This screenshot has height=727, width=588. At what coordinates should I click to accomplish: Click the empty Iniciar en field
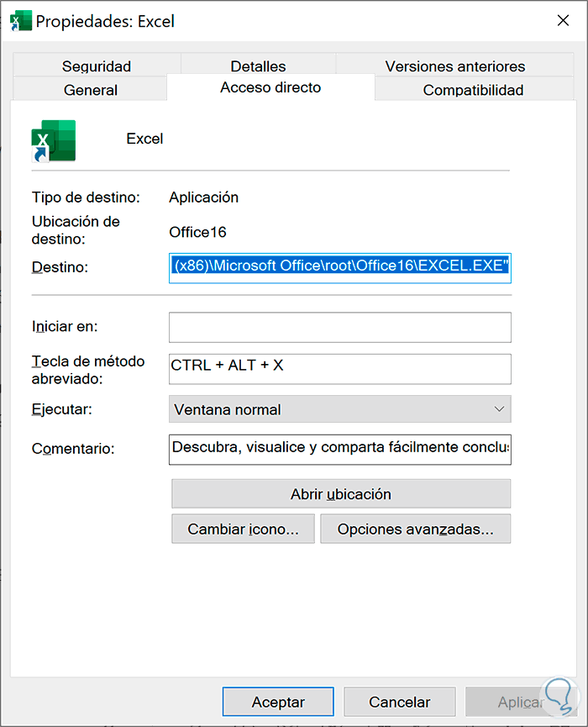point(339,327)
